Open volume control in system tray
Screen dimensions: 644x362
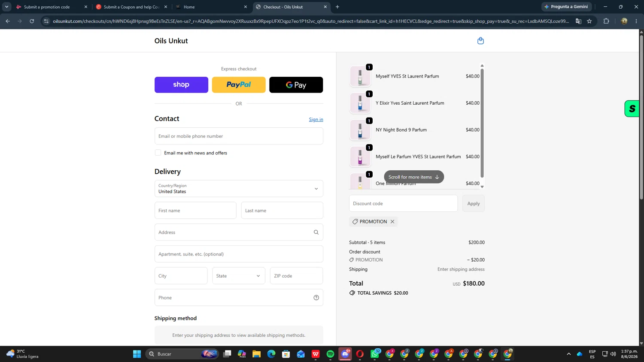[x=613, y=354]
